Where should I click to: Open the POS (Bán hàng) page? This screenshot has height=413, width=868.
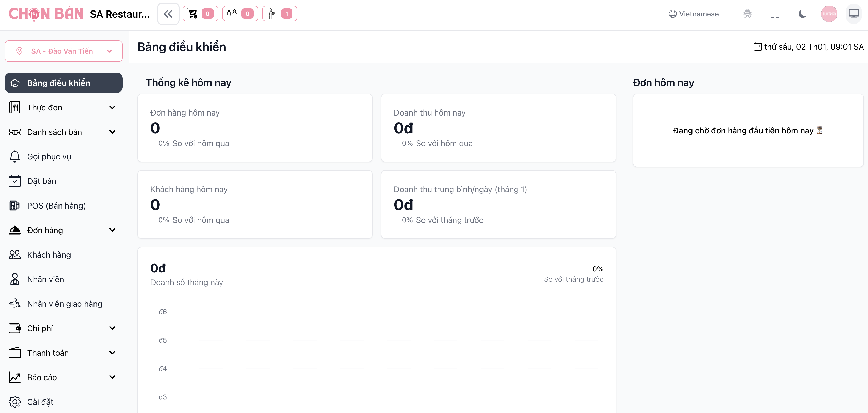point(56,206)
